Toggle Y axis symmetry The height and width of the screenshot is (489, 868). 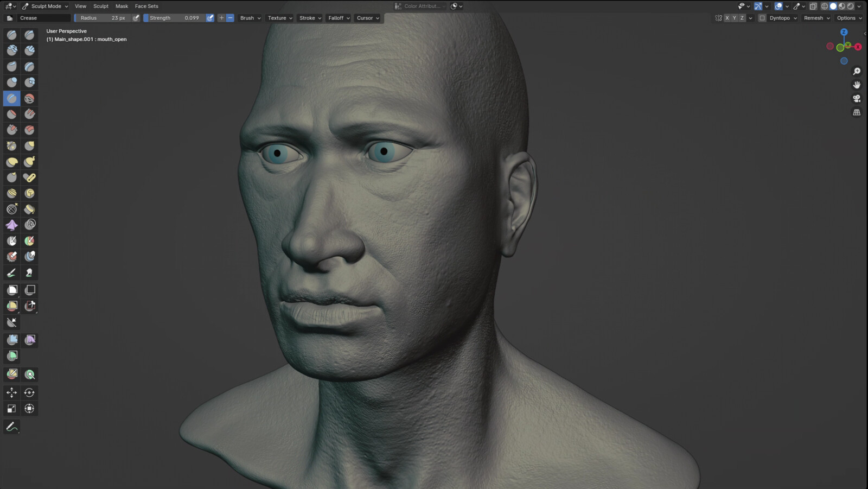tap(735, 18)
